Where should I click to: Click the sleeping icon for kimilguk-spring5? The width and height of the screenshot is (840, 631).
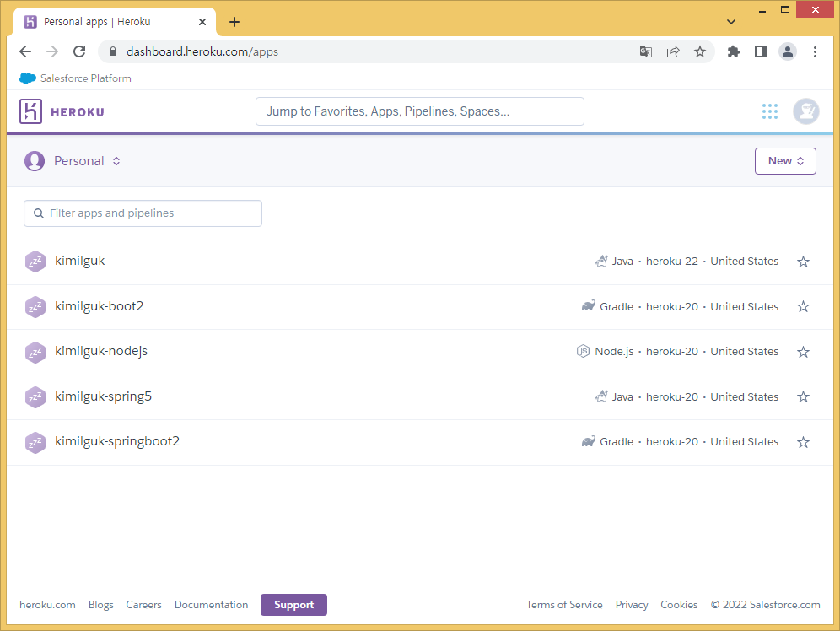pyautogui.click(x=35, y=397)
